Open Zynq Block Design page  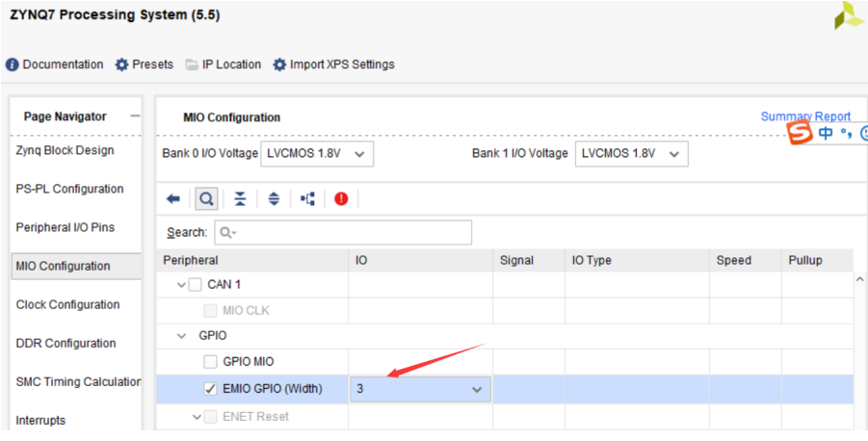pyautogui.click(x=65, y=150)
